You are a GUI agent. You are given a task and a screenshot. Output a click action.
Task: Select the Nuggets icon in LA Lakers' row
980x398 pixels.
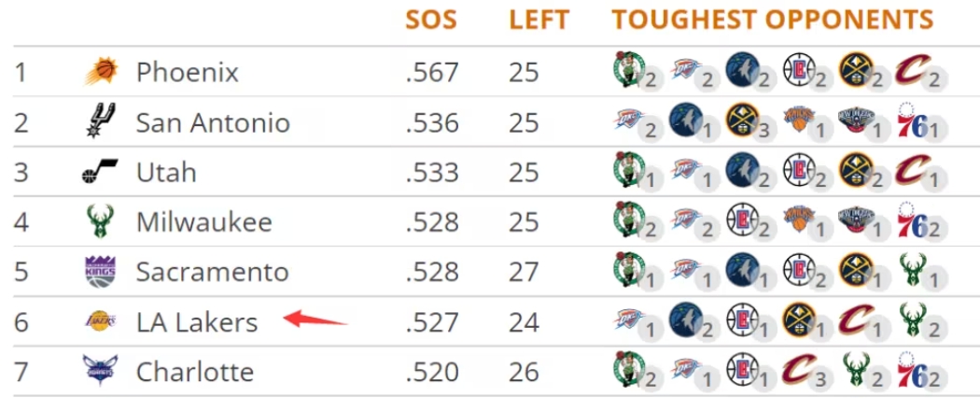798,320
